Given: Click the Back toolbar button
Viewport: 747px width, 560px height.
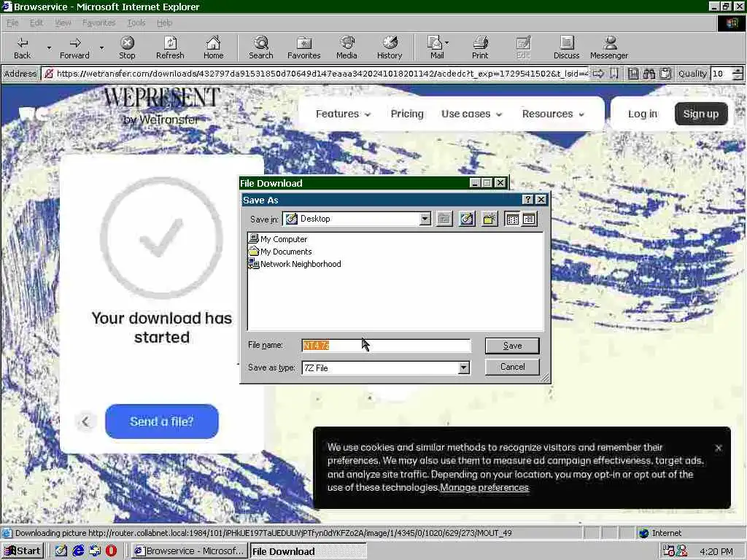Looking at the screenshot, I should coord(22,47).
